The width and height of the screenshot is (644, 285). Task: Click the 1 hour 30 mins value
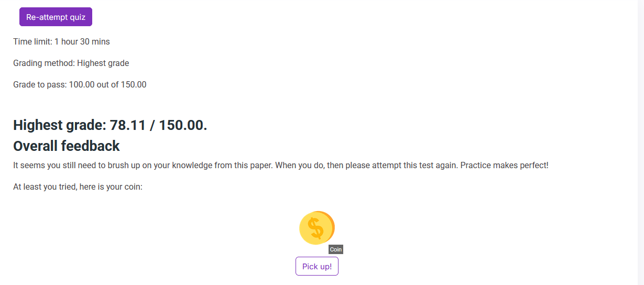coord(82,41)
